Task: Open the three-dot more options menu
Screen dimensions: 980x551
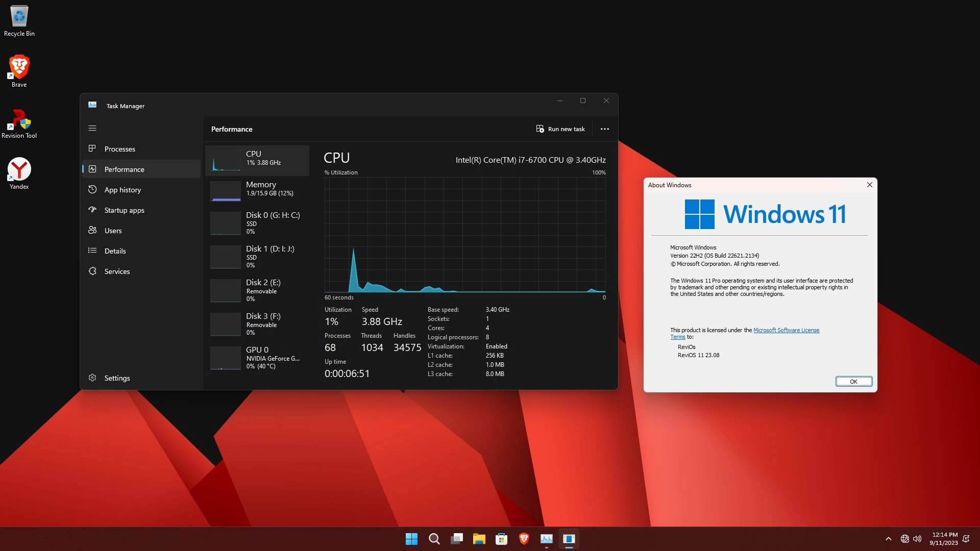Action: pyautogui.click(x=605, y=129)
